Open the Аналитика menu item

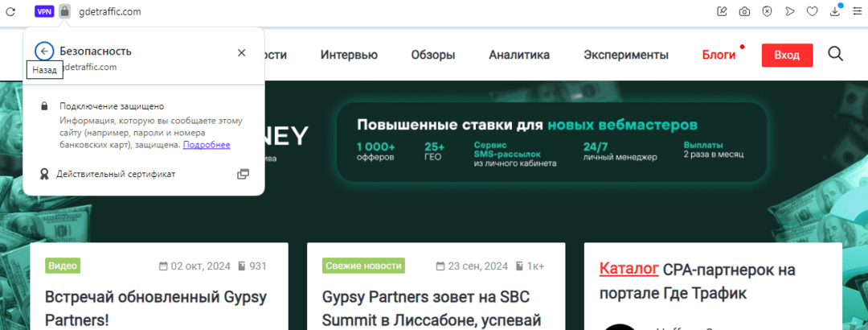[x=519, y=55]
